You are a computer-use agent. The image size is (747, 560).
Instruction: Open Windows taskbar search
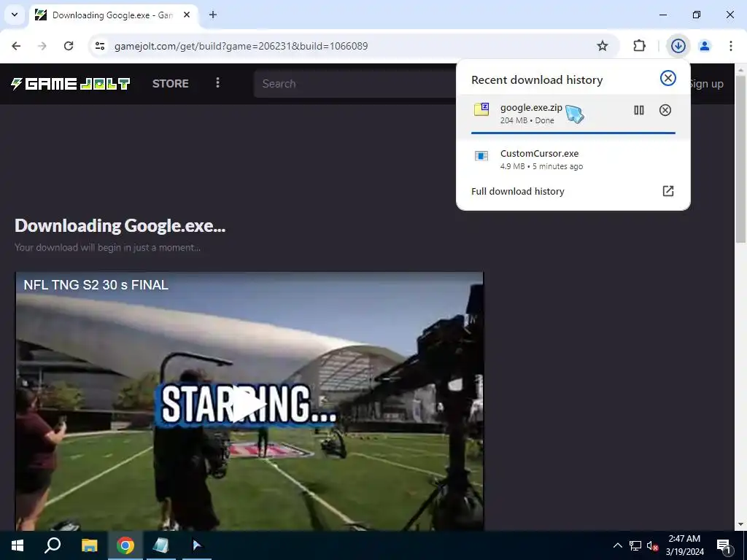[53, 545]
